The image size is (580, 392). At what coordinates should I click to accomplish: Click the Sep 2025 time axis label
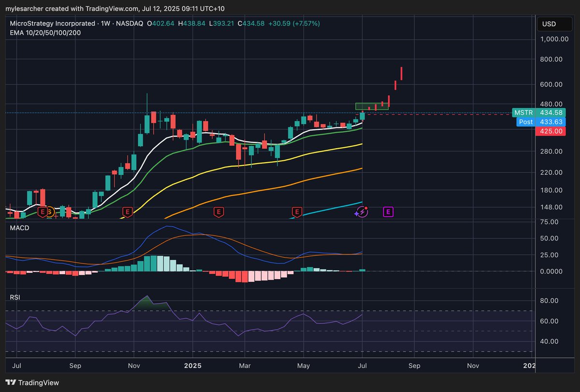414,366
